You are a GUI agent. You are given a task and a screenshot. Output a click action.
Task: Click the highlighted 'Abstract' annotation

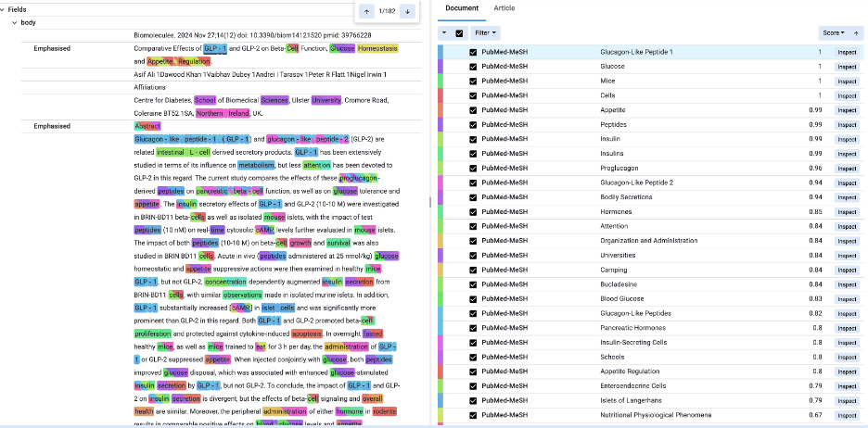click(x=147, y=125)
